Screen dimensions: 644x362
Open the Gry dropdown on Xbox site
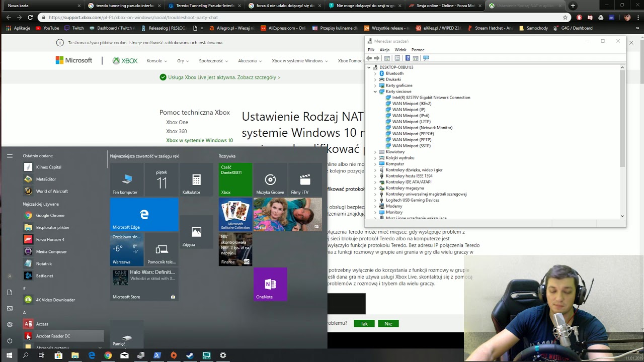coord(183,61)
